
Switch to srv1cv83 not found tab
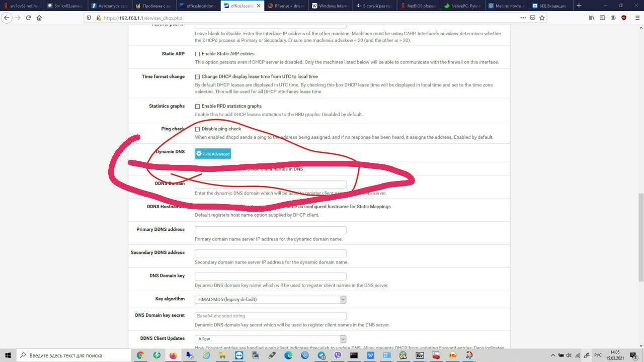pyautogui.click(x=21, y=6)
